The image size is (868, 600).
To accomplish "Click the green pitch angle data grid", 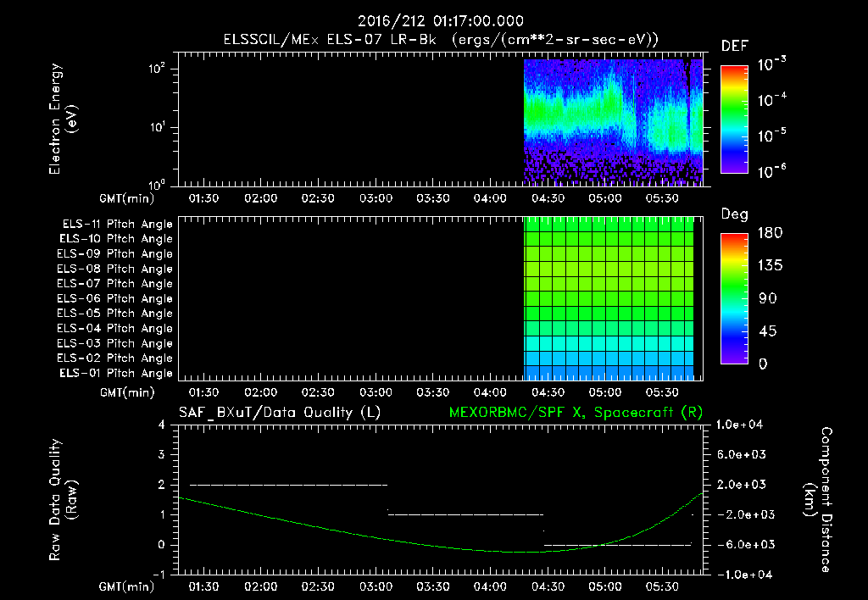I will [x=609, y=298].
